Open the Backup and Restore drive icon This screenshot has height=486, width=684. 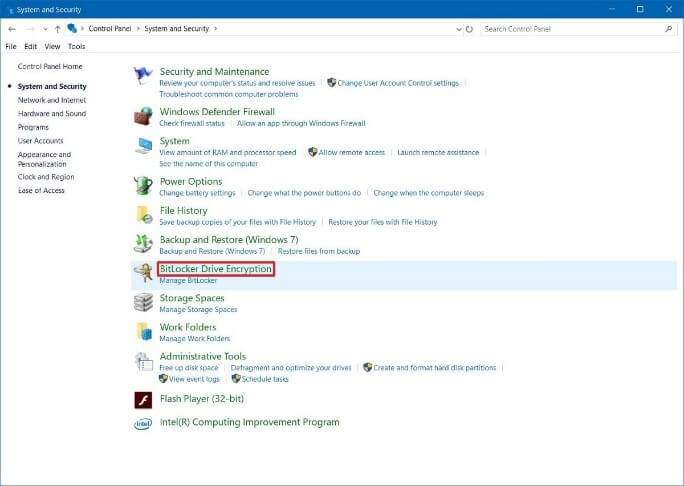pos(143,244)
